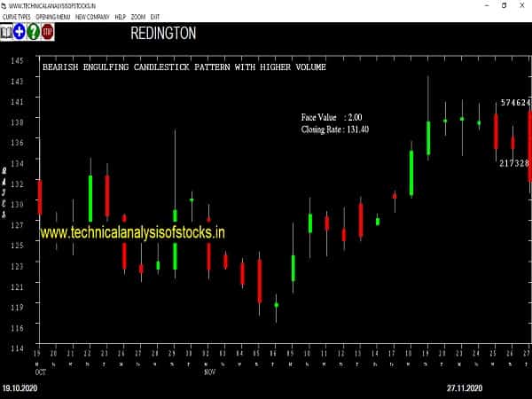
Task: Open the Zoom menu
Action: coord(138,17)
